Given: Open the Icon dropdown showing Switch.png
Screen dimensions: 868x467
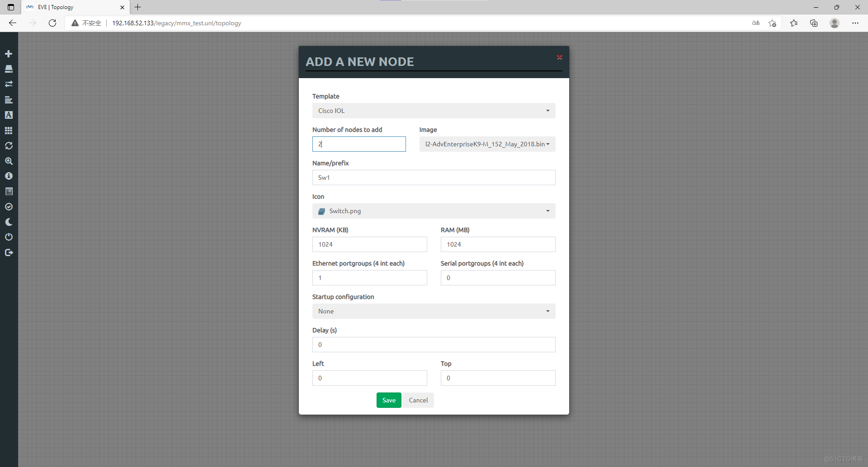Looking at the screenshot, I should pyautogui.click(x=434, y=211).
